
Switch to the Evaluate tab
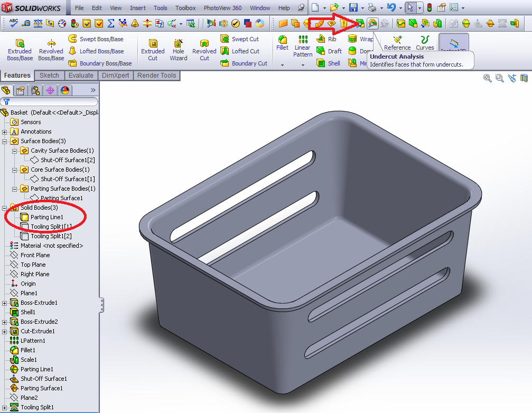click(81, 76)
